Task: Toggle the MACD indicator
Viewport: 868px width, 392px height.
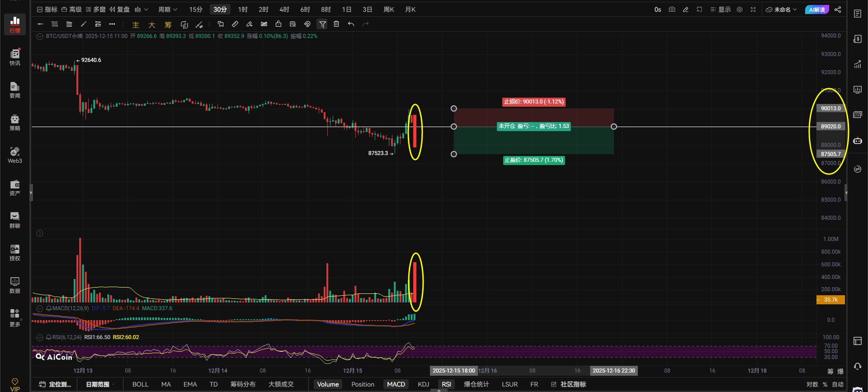Action: pos(396,384)
